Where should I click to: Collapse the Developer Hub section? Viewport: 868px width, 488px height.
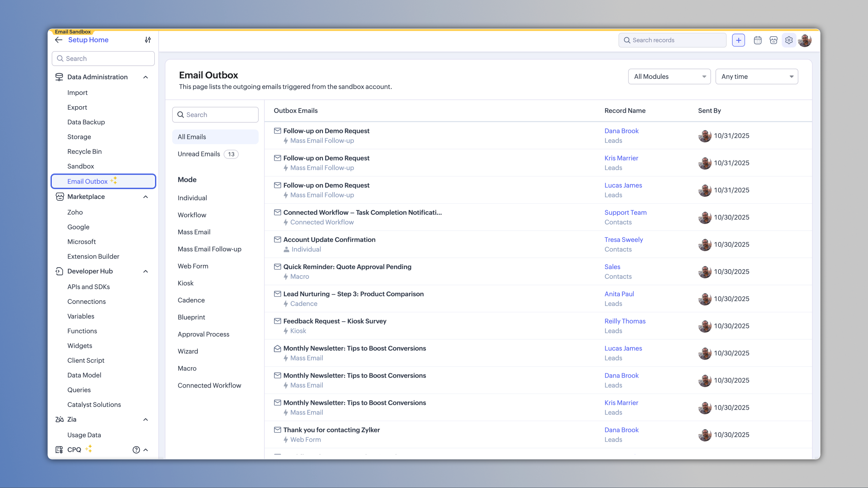[x=145, y=271]
